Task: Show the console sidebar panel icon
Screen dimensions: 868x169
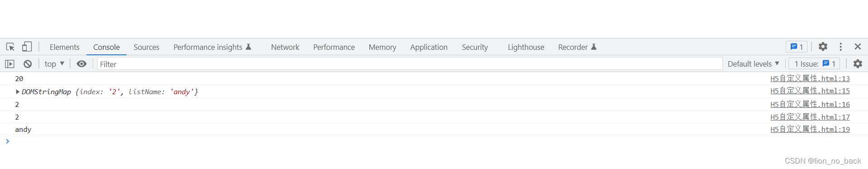Action: 10,64
